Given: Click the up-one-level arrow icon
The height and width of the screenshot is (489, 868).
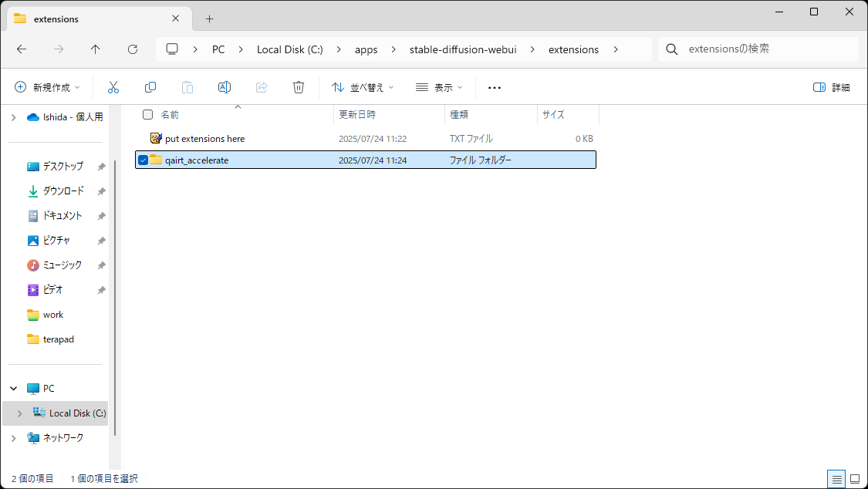Looking at the screenshot, I should (95, 49).
